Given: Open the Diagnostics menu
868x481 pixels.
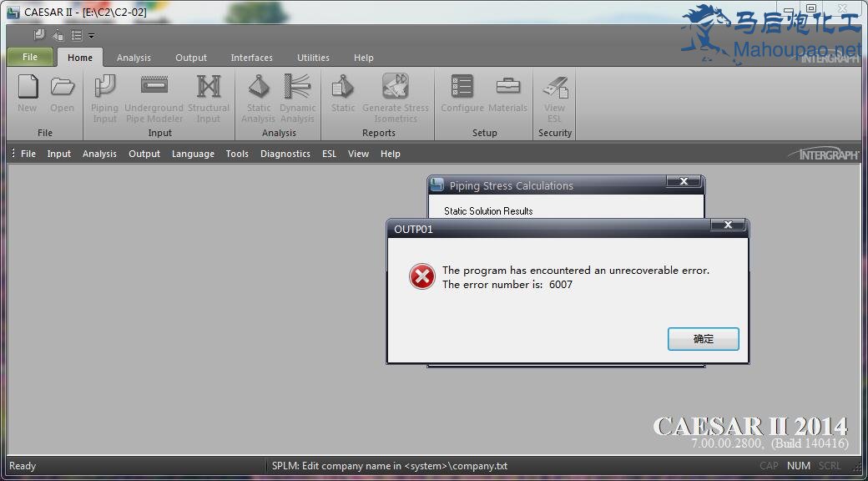Looking at the screenshot, I should (x=285, y=154).
